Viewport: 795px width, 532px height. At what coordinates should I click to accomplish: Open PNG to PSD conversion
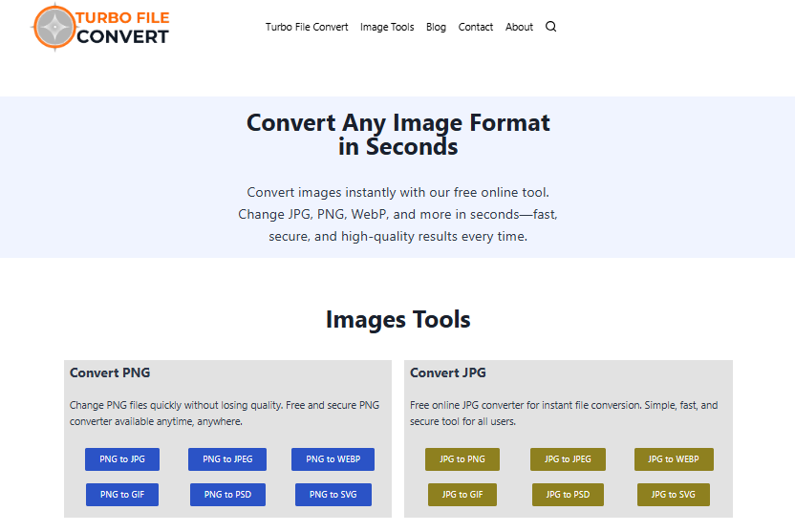tap(227, 495)
